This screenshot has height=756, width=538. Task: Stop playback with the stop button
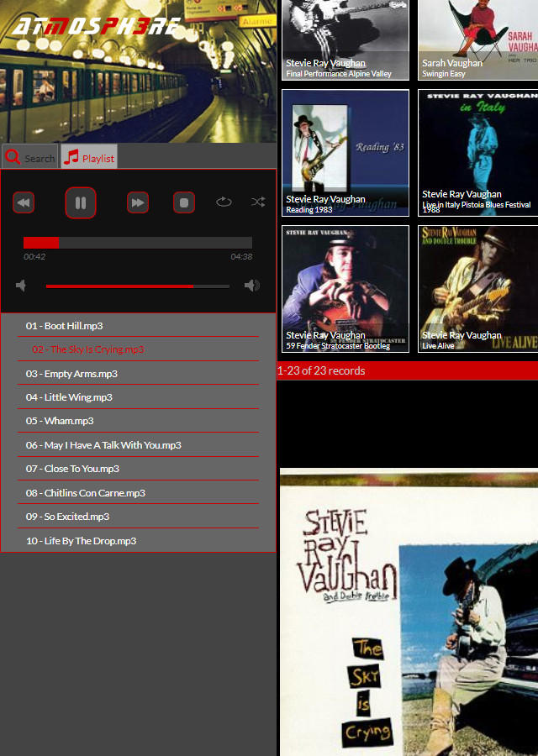184,202
